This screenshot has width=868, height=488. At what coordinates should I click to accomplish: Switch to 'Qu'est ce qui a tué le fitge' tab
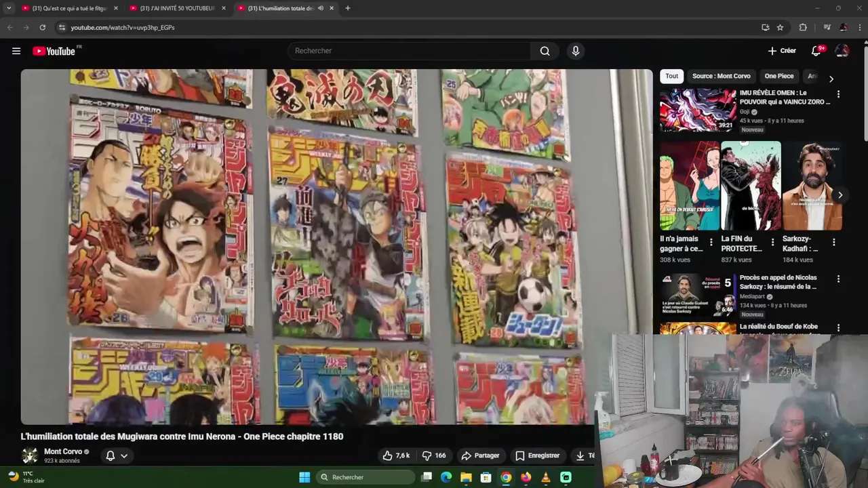coord(70,8)
